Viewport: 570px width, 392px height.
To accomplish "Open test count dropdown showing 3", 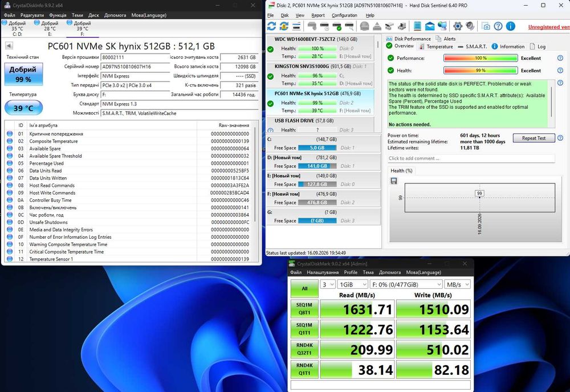I will point(328,284).
